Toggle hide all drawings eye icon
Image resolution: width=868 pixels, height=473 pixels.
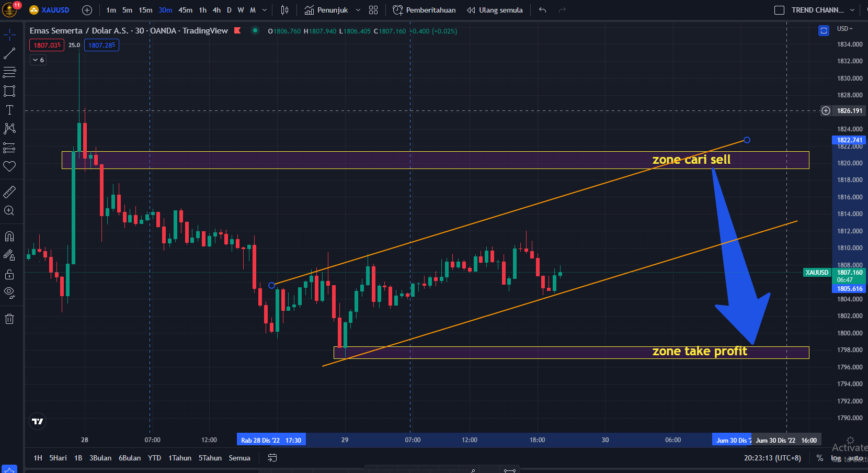click(9, 293)
